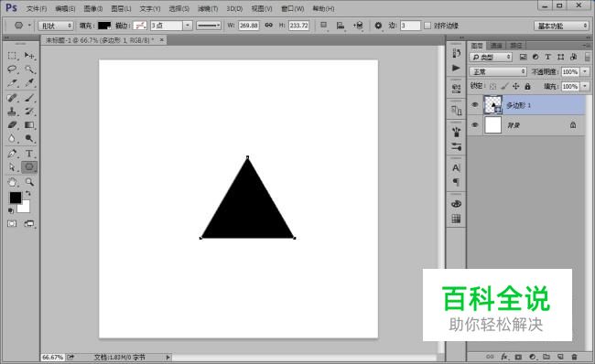
Task: Open the Paragraph panel icon
Action: pyautogui.click(x=456, y=182)
